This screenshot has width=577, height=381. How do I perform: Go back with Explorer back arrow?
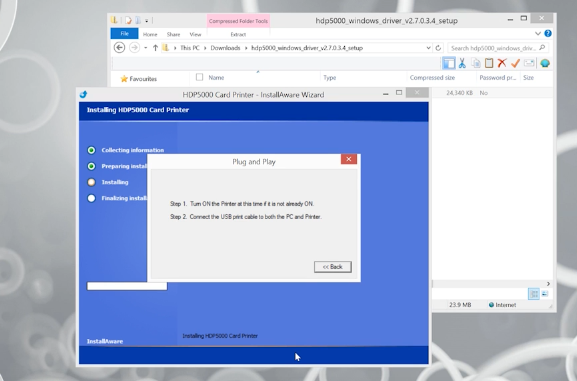(x=119, y=47)
